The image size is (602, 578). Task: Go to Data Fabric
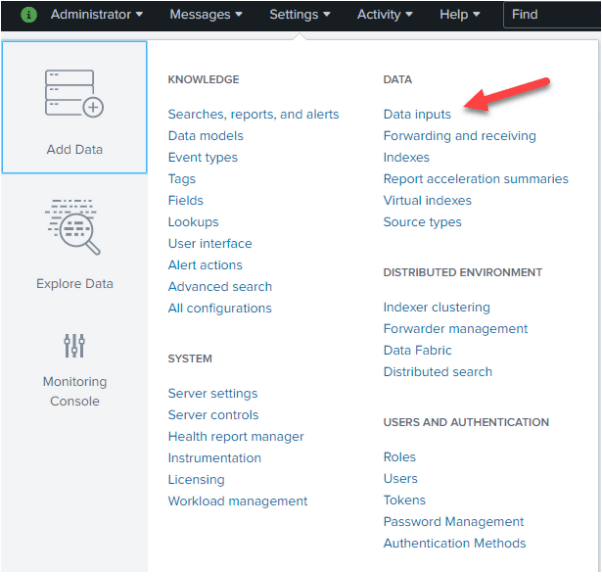coord(417,351)
